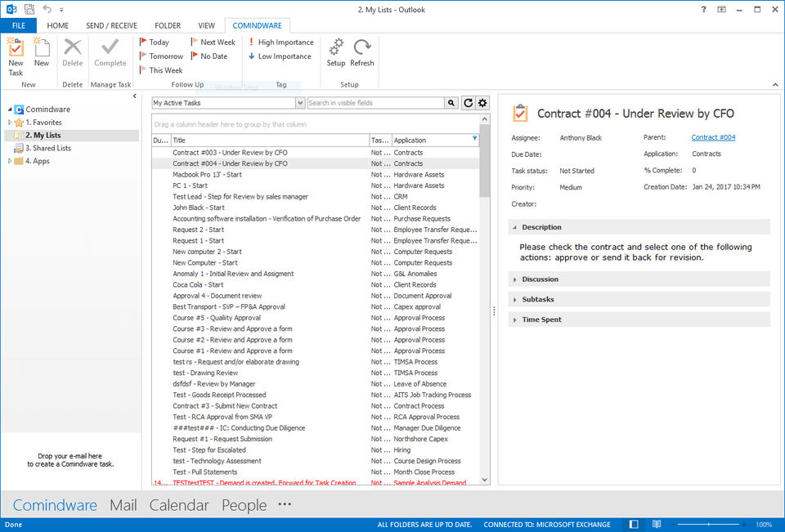
Task: Open list settings gear
Action: coord(482,103)
